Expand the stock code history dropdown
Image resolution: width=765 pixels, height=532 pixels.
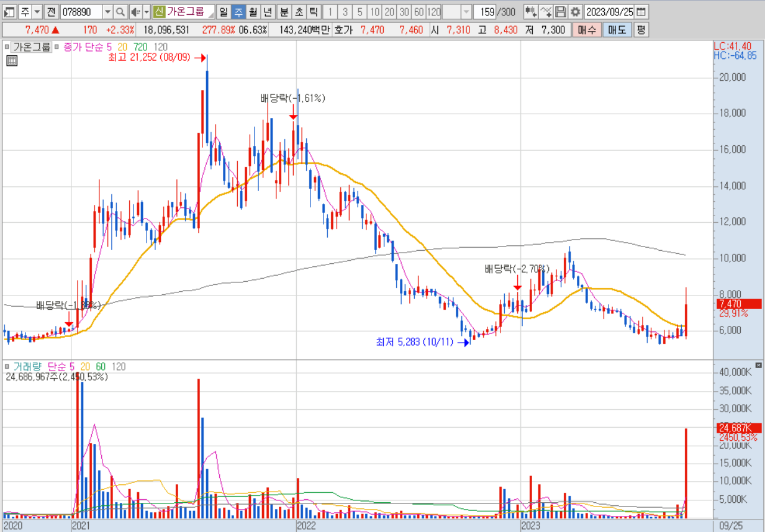[x=107, y=12]
